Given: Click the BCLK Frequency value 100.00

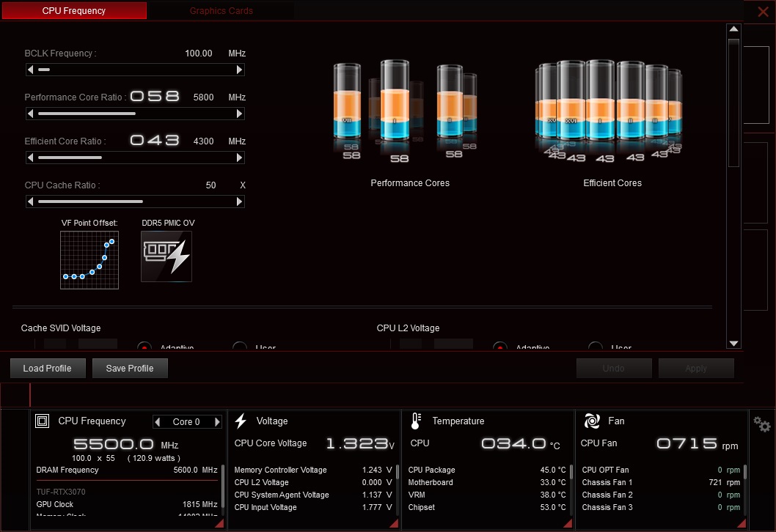Looking at the screenshot, I should point(199,53).
